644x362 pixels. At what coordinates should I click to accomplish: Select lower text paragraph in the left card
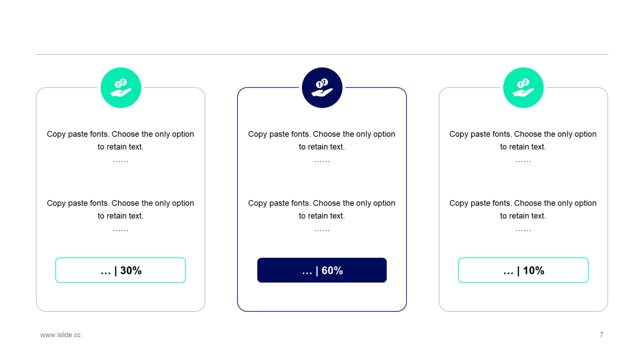[x=121, y=209]
